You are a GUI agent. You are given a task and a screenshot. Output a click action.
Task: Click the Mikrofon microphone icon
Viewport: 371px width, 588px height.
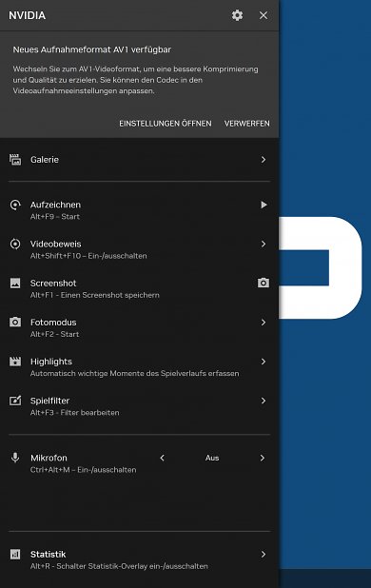[15, 458]
